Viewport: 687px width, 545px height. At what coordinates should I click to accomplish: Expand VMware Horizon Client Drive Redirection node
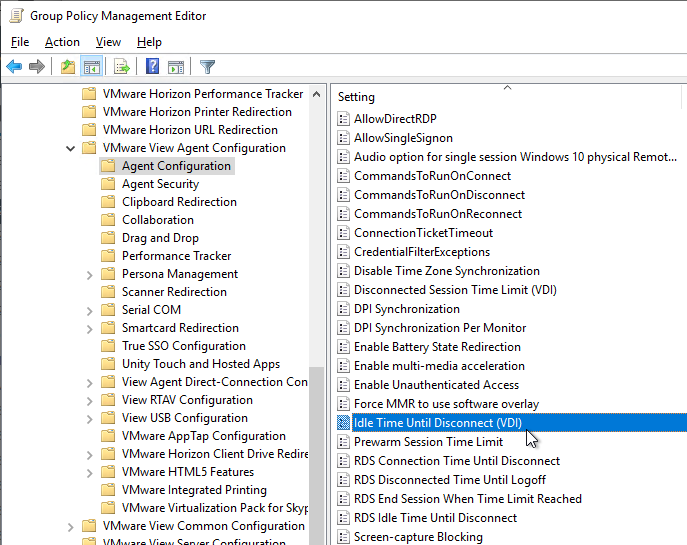89,455
